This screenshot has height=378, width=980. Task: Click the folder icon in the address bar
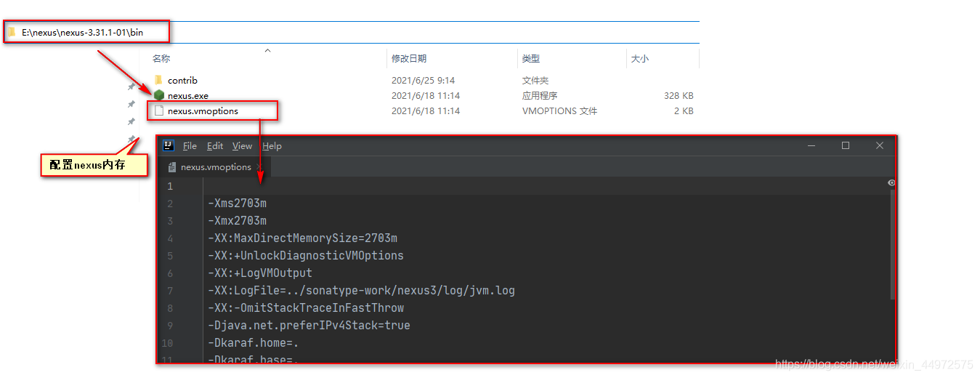click(12, 33)
